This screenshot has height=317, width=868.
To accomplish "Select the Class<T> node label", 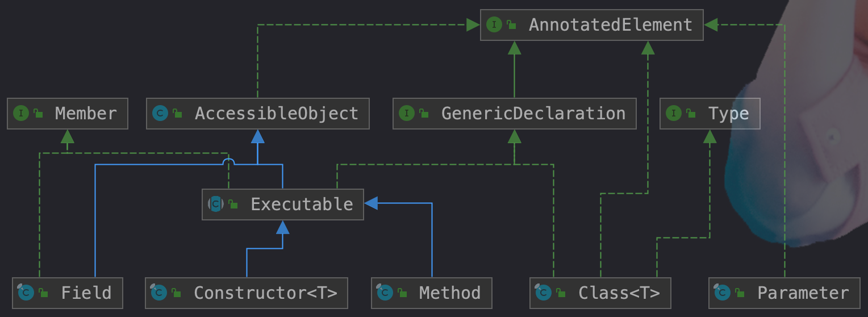I will coord(619,293).
